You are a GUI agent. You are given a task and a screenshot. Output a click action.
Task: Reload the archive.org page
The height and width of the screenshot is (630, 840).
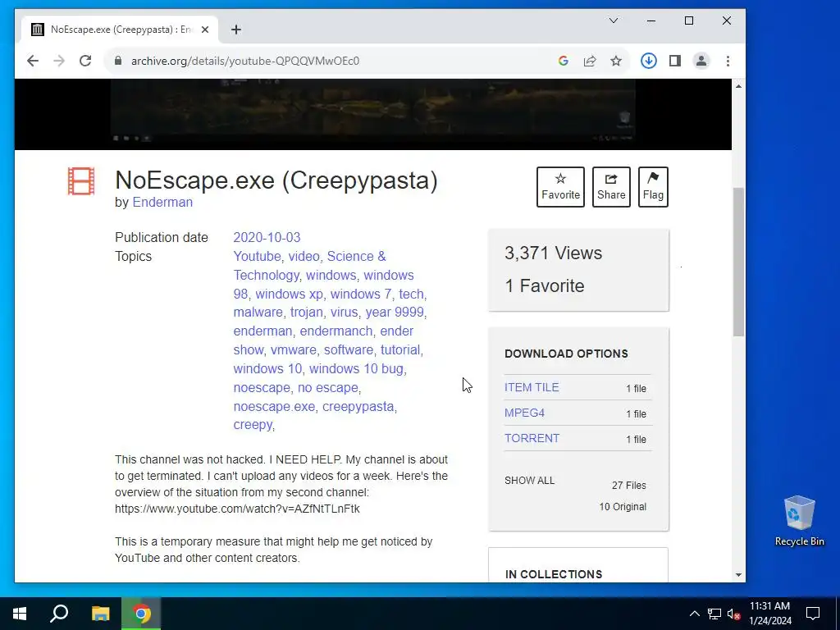tap(85, 61)
